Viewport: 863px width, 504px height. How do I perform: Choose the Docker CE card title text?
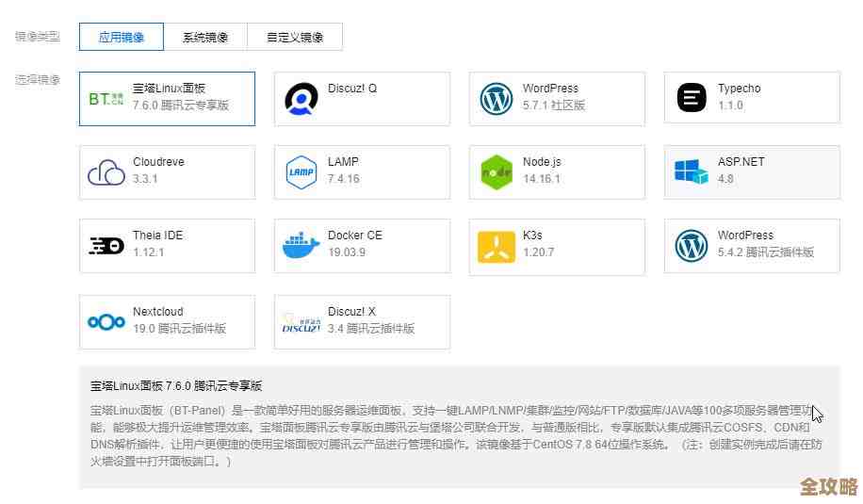pyautogui.click(x=355, y=235)
